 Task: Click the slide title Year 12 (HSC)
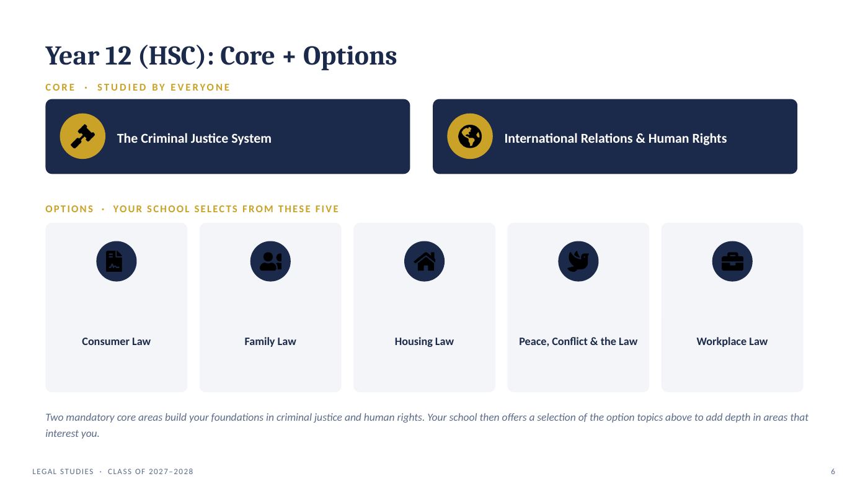[221, 56]
